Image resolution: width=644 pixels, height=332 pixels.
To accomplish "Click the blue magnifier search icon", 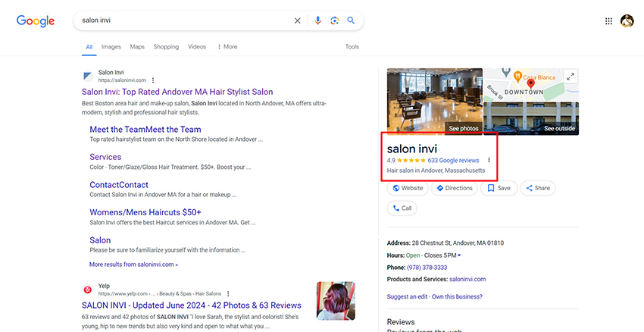I will click(x=351, y=21).
